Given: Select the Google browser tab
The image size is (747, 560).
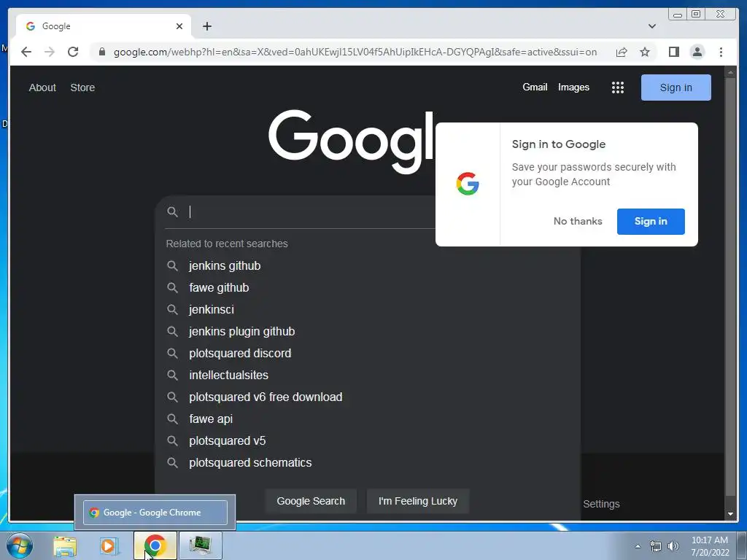Looking at the screenshot, I should click(104, 26).
